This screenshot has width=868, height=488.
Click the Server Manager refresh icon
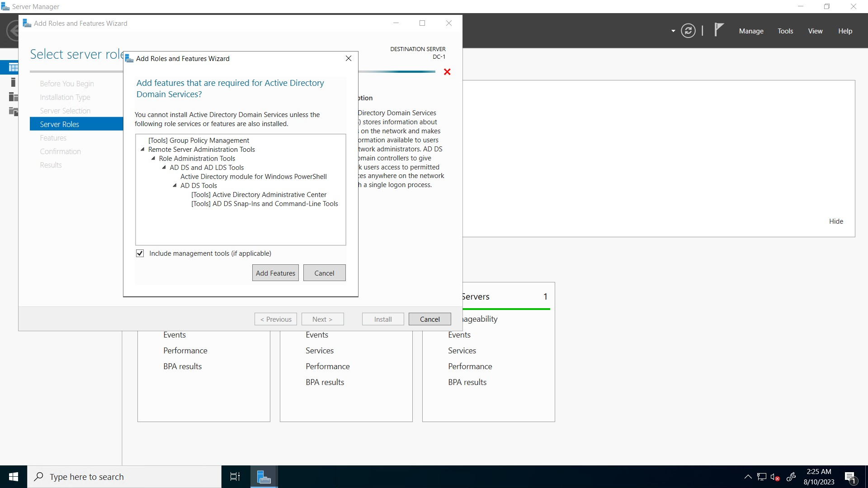click(688, 31)
